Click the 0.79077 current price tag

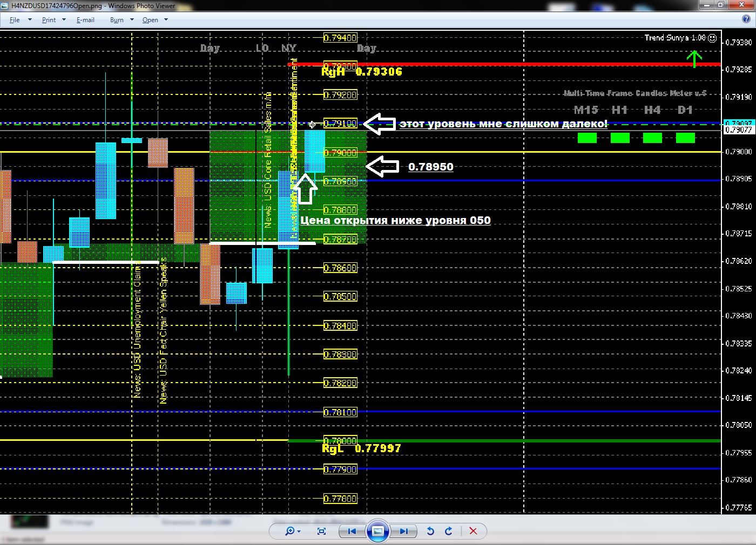[738, 130]
